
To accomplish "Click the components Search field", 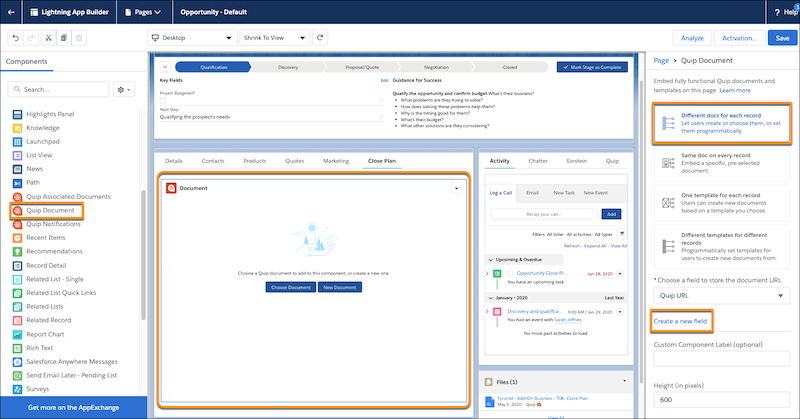I will [59, 89].
